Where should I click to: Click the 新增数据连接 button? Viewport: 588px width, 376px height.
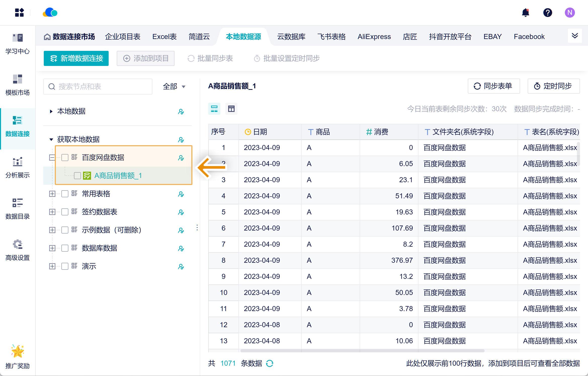[x=76, y=58]
